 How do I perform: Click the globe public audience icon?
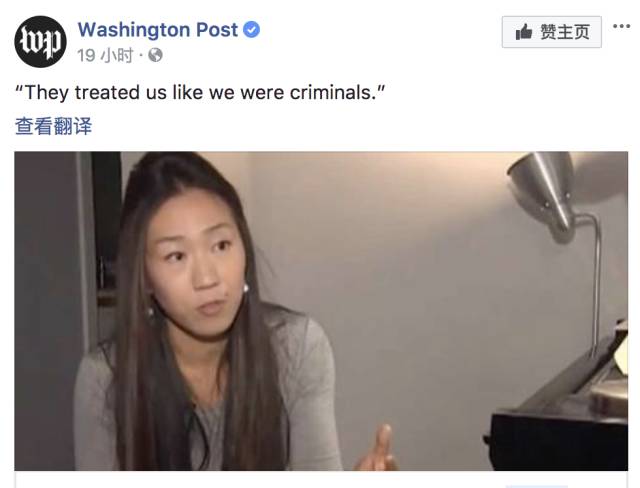(x=155, y=55)
